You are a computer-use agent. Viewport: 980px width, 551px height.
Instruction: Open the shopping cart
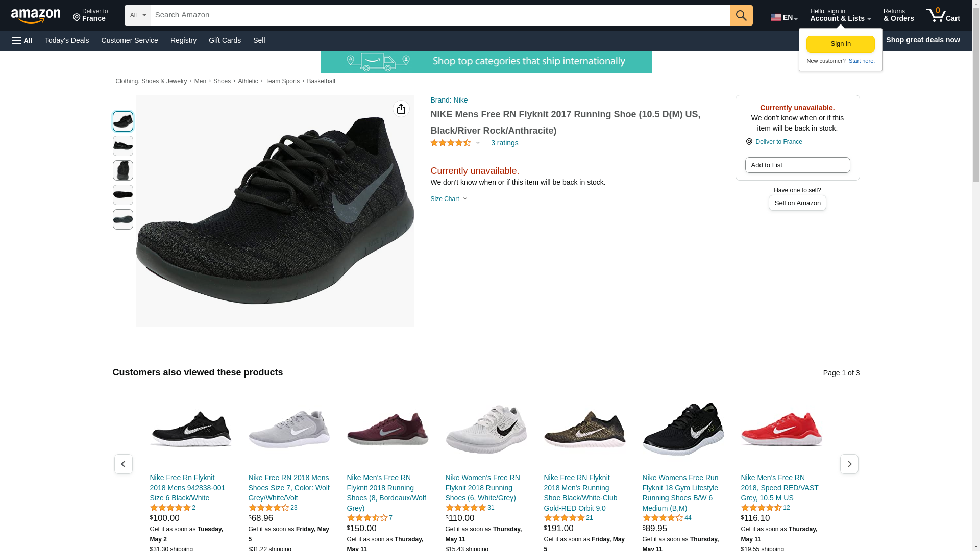point(943,15)
